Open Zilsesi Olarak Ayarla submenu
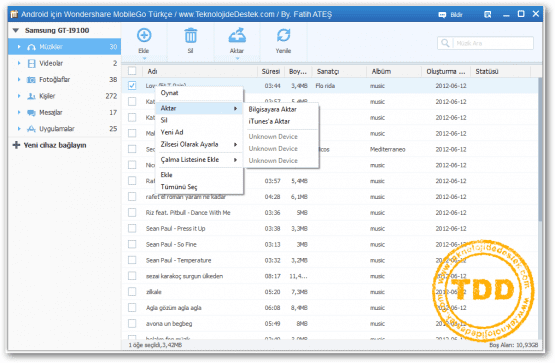The image size is (555, 363). click(199, 144)
